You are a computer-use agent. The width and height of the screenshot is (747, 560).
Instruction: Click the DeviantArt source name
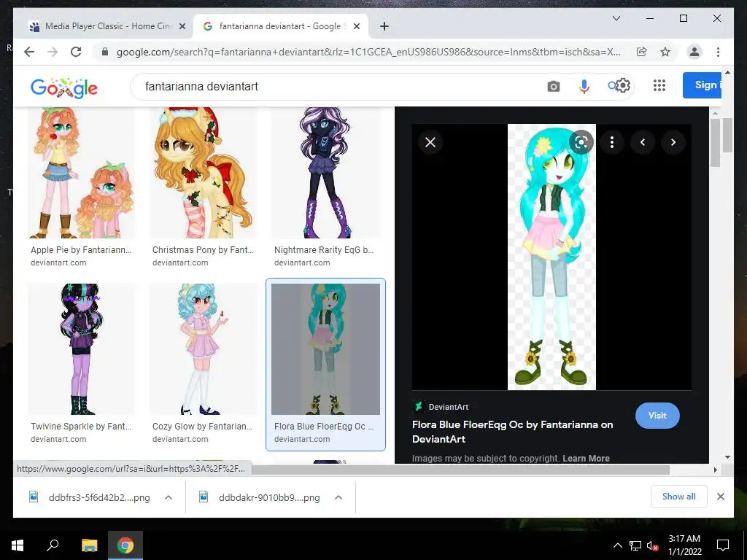coord(449,407)
